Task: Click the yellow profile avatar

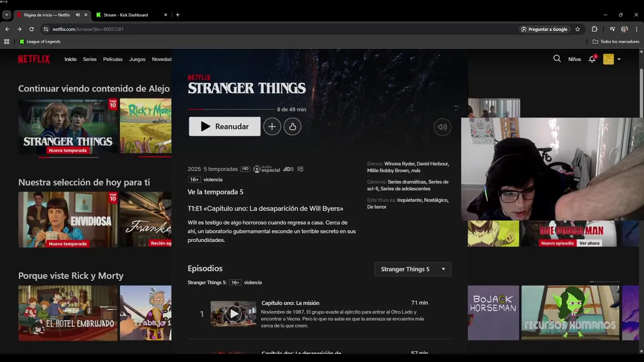Action: click(x=608, y=59)
